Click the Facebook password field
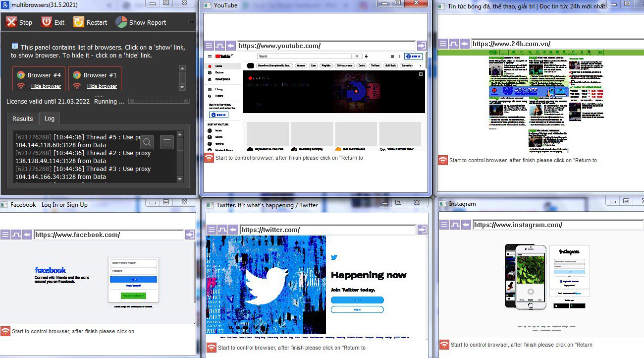 tap(133, 271)
